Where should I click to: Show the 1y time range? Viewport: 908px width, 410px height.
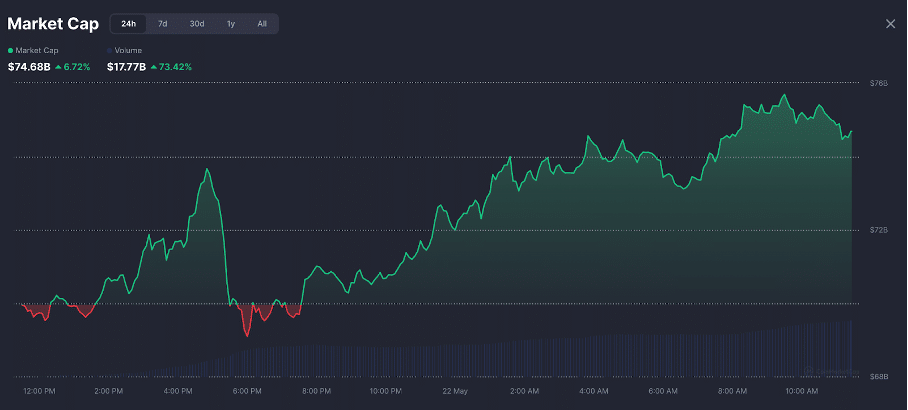(x=231, y=24)
